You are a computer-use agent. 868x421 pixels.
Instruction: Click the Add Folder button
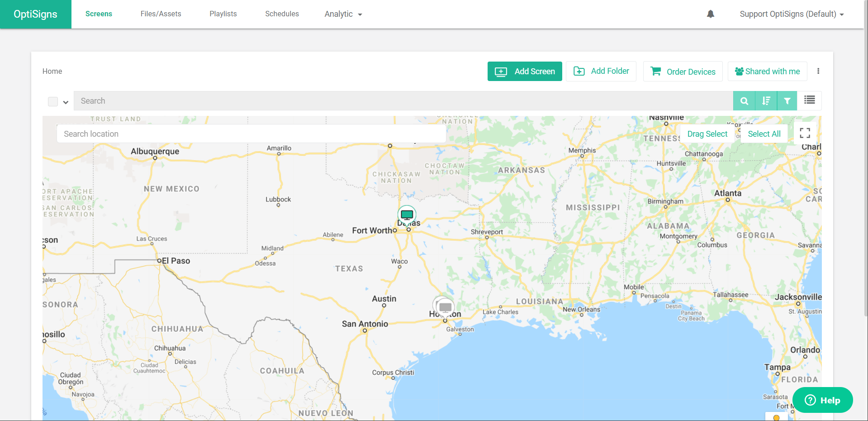tap(601, 71)
